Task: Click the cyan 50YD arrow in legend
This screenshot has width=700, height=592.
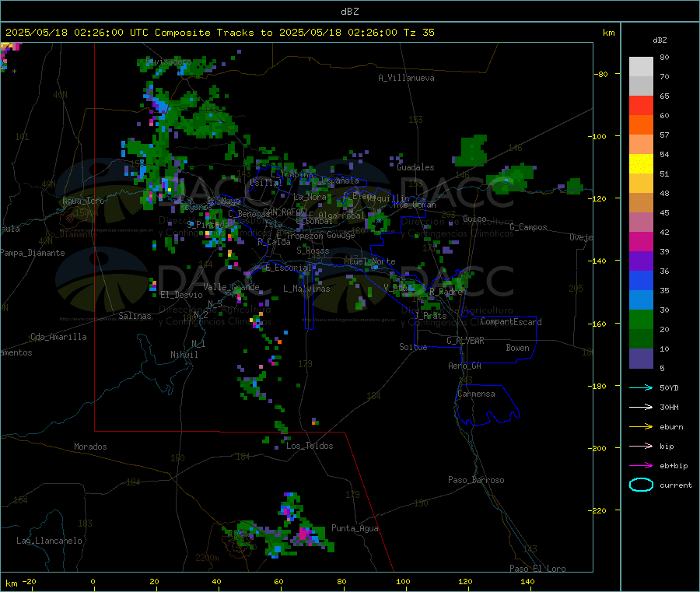Action: (641, 387)
